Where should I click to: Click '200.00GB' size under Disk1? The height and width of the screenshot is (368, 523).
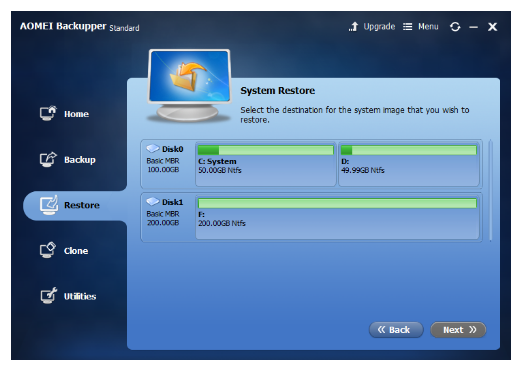(x=163, y=223)
